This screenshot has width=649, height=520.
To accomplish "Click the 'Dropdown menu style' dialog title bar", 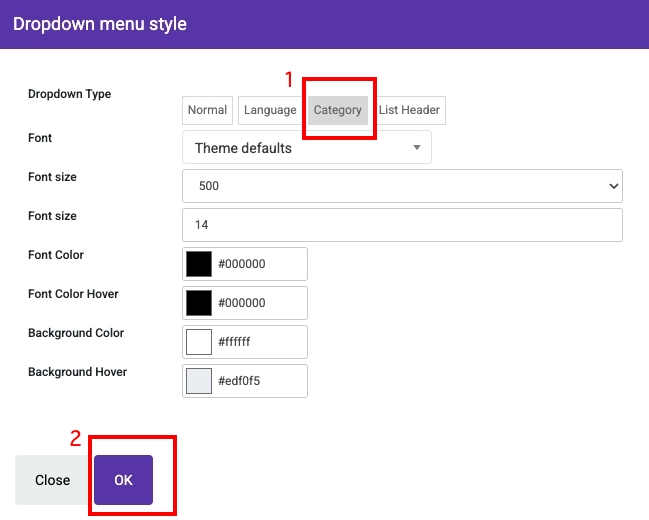I will point(324,23).
